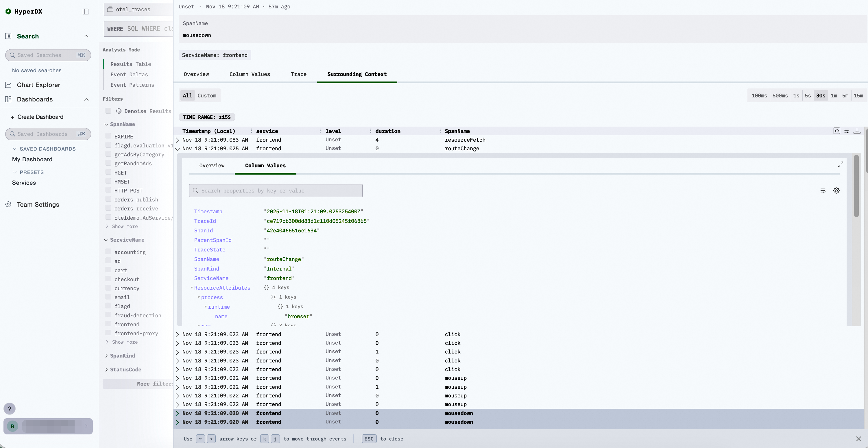This screenshot has width=868, height=448.
Task: Open the SQL code view icon
Action: coord(837,131)
